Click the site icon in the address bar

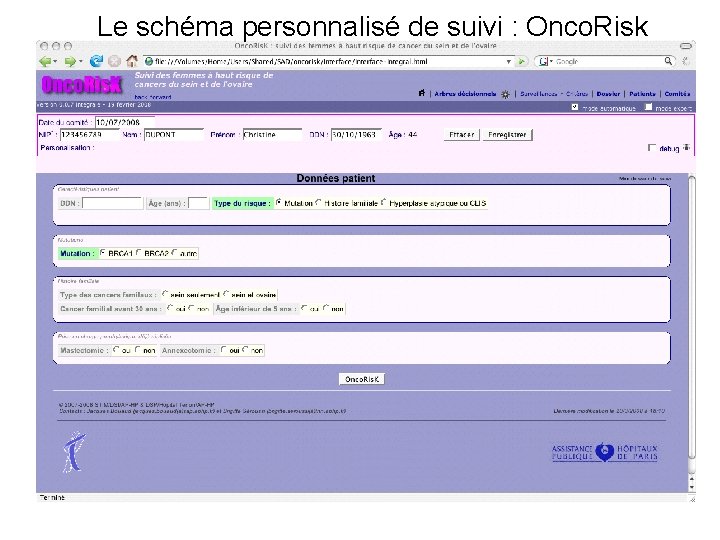(149, 61)
